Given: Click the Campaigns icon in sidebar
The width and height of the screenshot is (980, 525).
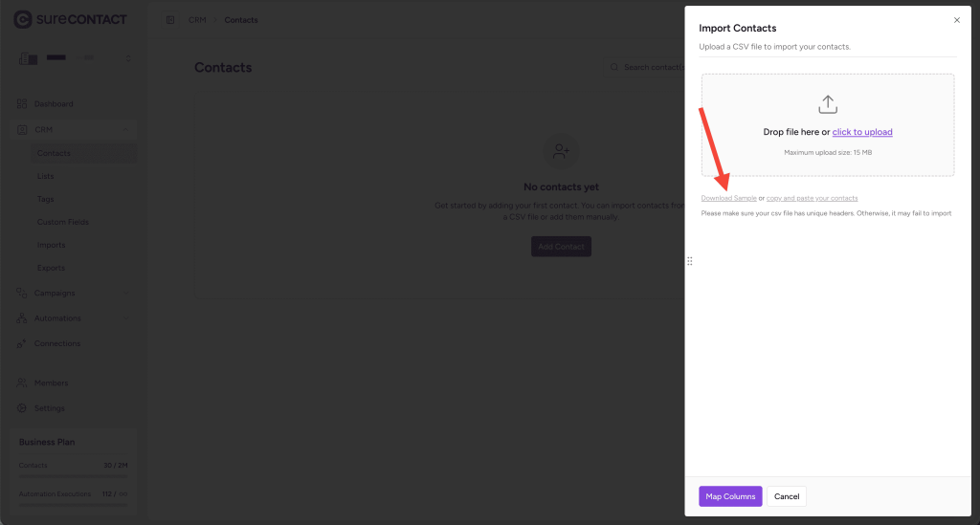Looking at the screenshot, I should coord(22,293).
